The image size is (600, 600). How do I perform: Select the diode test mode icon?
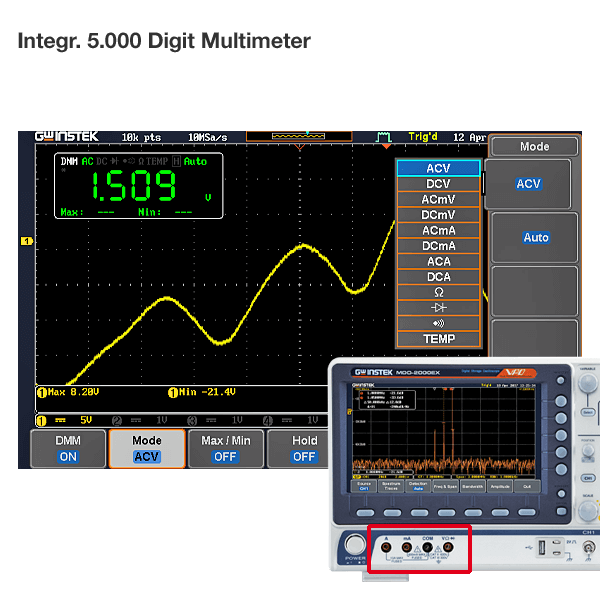438,308
